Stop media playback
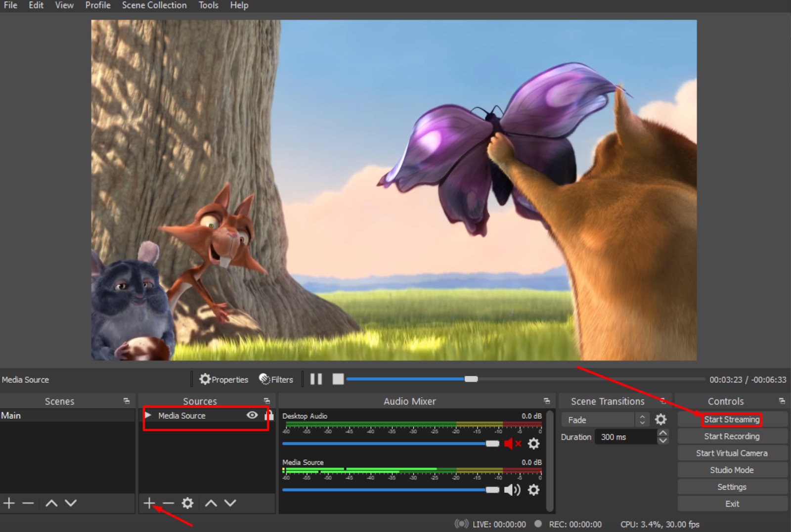The width and height of the screenshot is (791, 532). (x=338, y=379)
